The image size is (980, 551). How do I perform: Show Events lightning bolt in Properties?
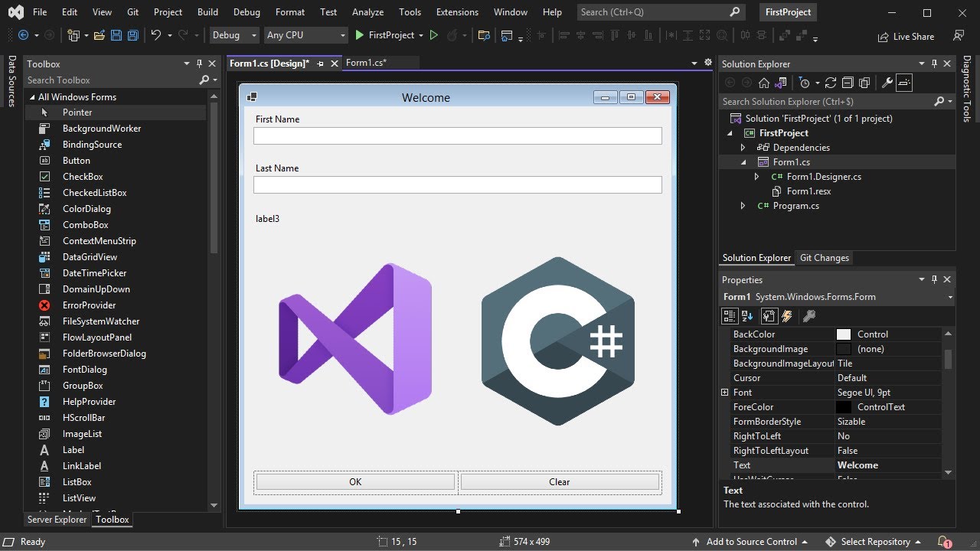[787, 316]
